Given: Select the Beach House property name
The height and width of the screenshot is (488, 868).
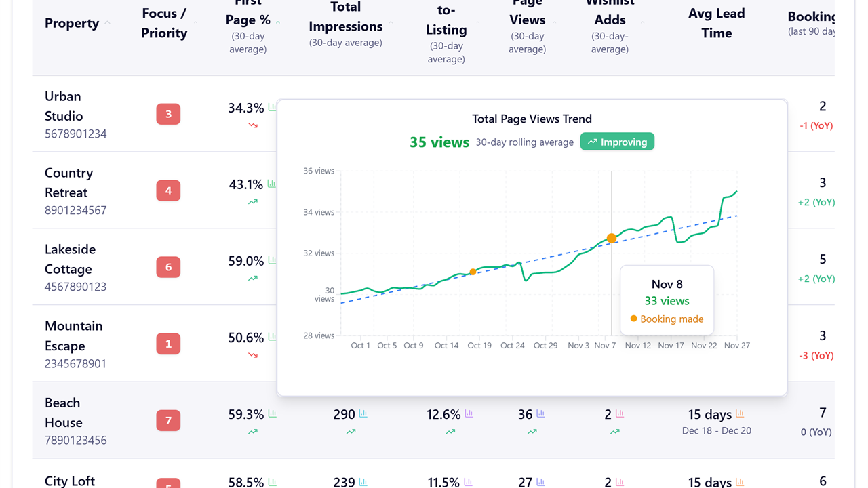Looking at the screenshot, I should (x=64, y=412).
